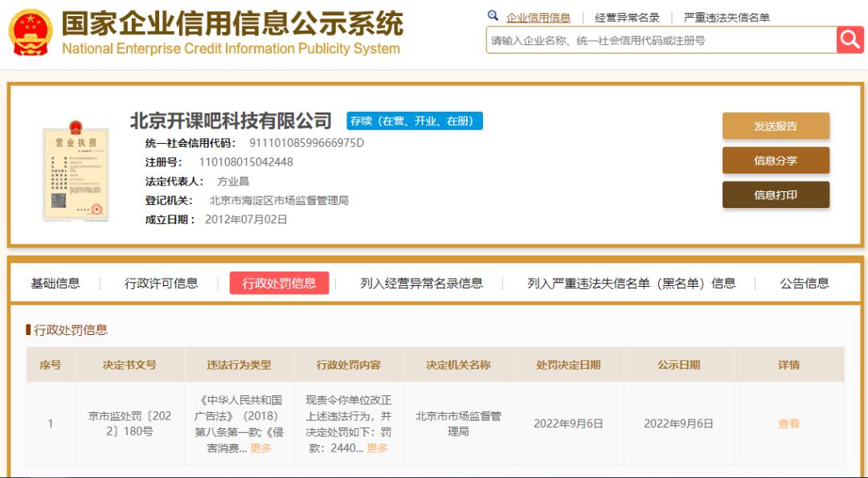Click the 查看 details link
The width and height of the screenshot is (868, 478).
click(789, 424)
